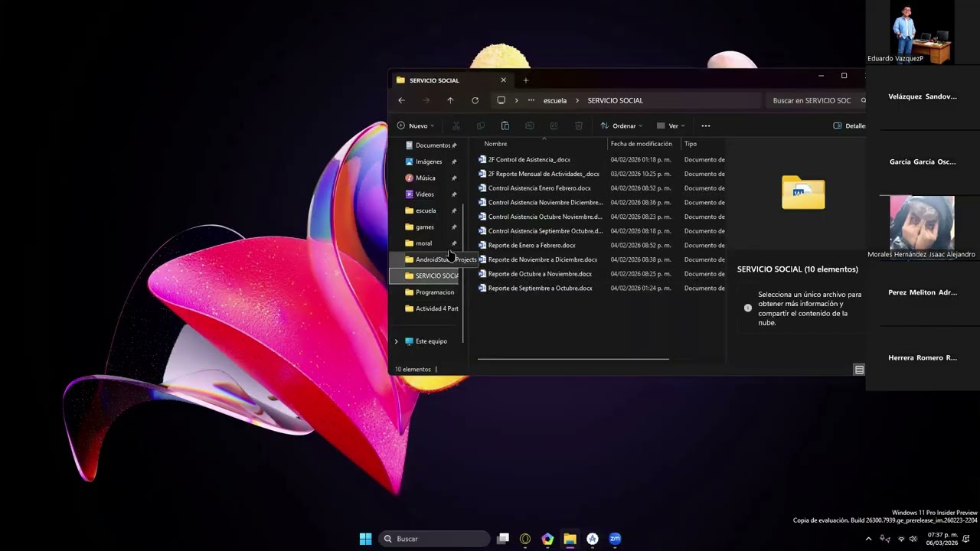Go up one folder level with up arrow
Viewport: 980px width, 551px height.
click(x=450, y=100)
